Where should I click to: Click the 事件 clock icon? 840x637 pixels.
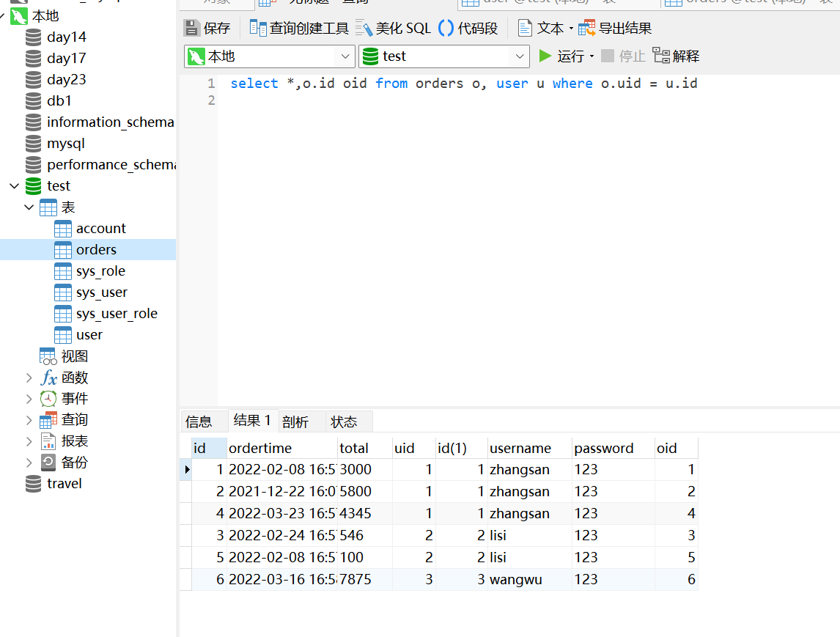click(x=48, y=399)
